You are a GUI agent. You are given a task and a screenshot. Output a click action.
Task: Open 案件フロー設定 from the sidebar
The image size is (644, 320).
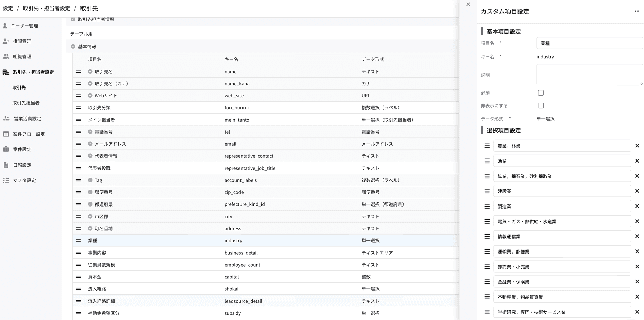(28, 134)
